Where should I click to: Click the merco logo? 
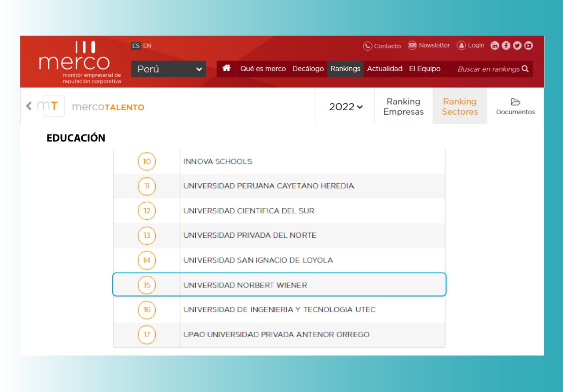tap(80, 62)
